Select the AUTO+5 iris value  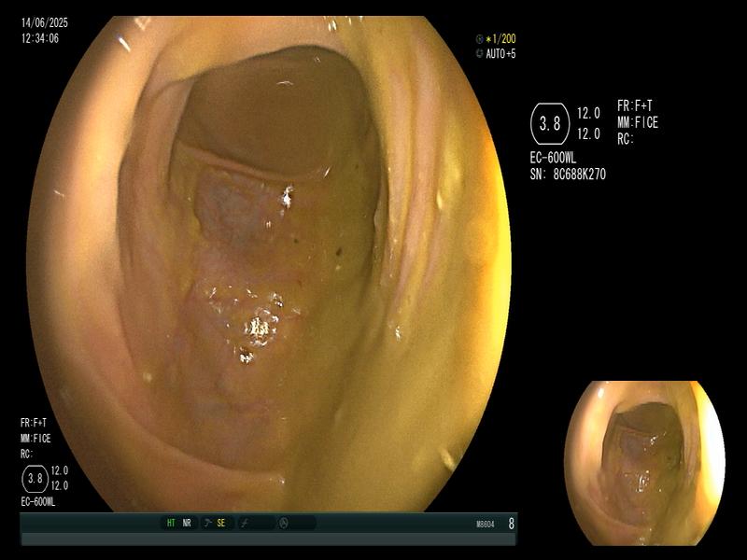500,54
